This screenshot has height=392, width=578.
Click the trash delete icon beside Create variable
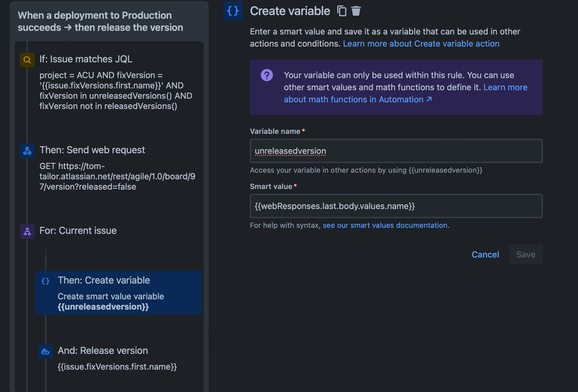tap(356, 11)
